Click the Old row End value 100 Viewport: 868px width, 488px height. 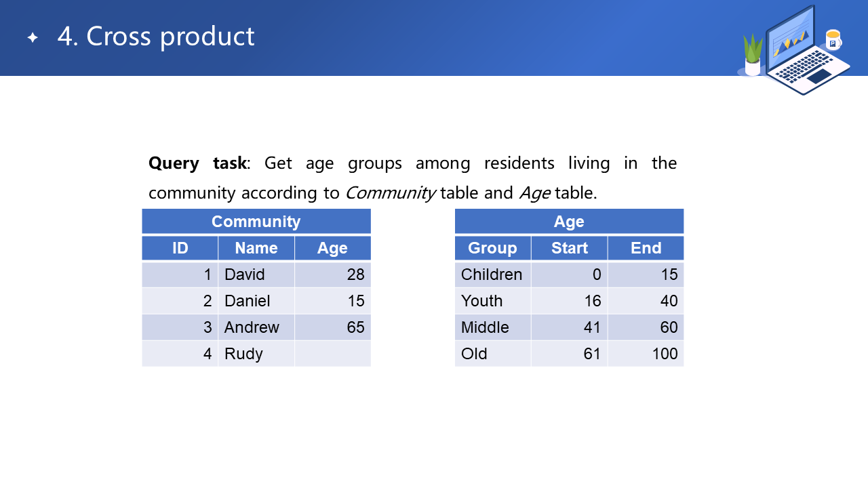[646, 354]
